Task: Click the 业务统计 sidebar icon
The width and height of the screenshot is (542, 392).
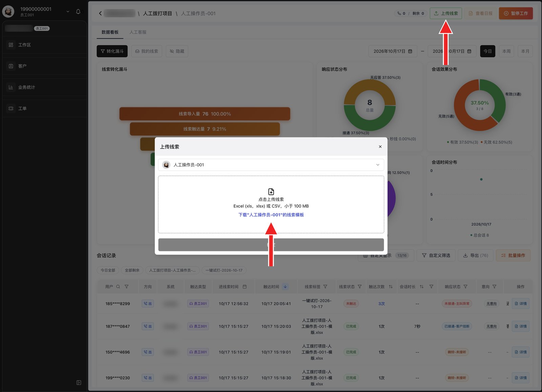Action: point(11,87)
